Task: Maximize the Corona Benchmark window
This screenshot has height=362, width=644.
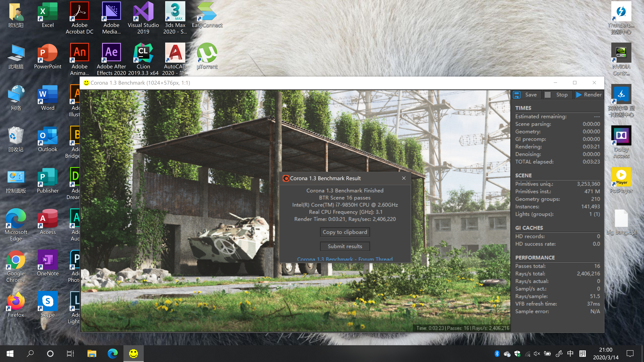Action: [575, 83]
